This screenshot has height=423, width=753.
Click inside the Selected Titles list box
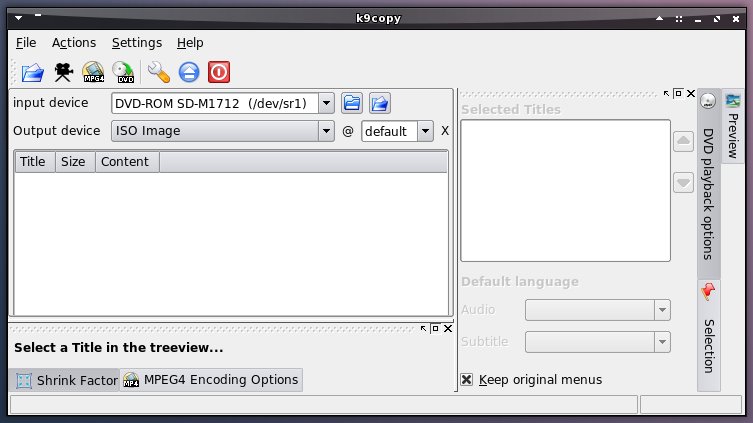click(x=565, y=191)
